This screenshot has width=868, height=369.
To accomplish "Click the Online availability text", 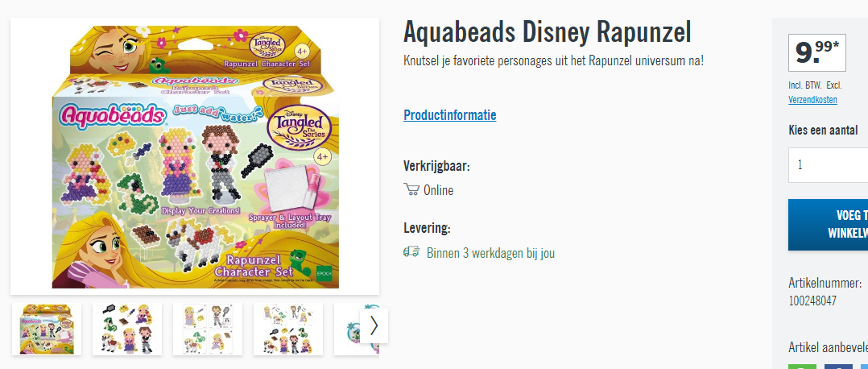I will click(438, 191).
